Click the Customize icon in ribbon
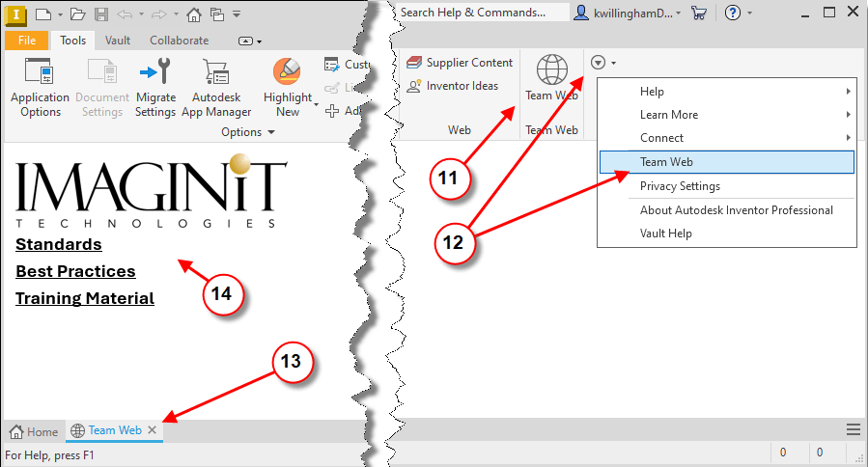868x467 pixels. pos(331,65)
